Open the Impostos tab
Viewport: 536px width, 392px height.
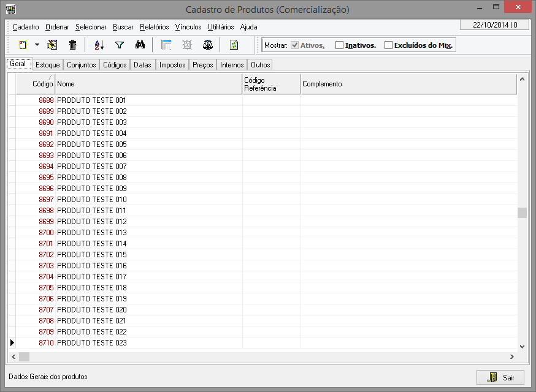click(x=172, y=65)
